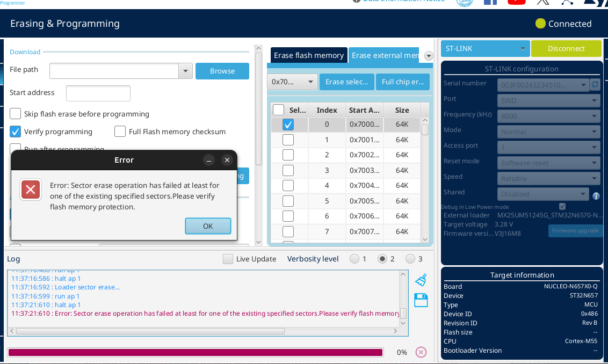Expand the Speed Reliable dropdown
The image size is (608, 364).
[x=548, y=178]
